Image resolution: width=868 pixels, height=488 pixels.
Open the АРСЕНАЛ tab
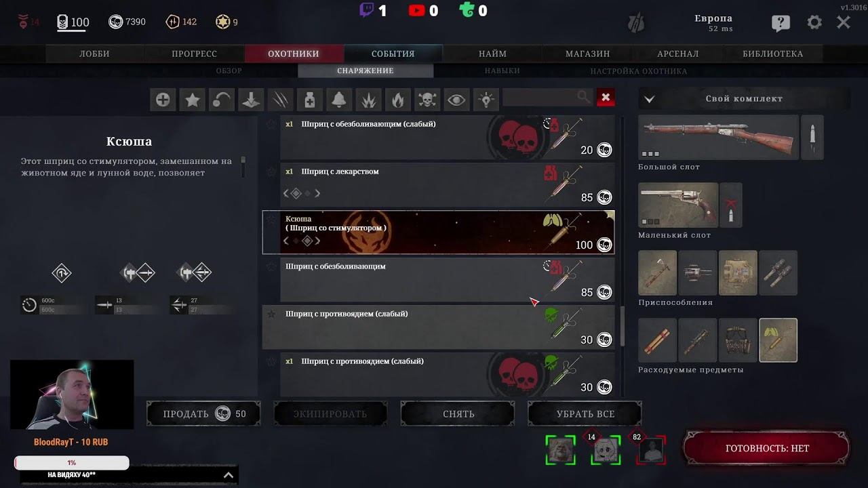pyautogui.click(x=677, y=54)
